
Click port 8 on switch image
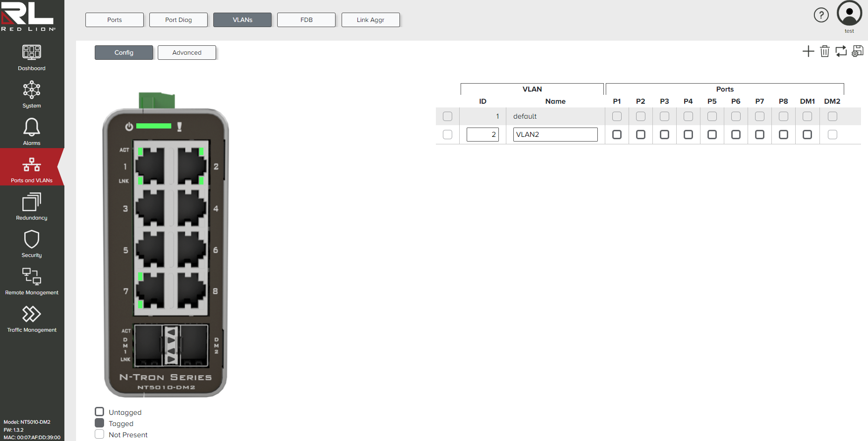click(x=191, y=290)
